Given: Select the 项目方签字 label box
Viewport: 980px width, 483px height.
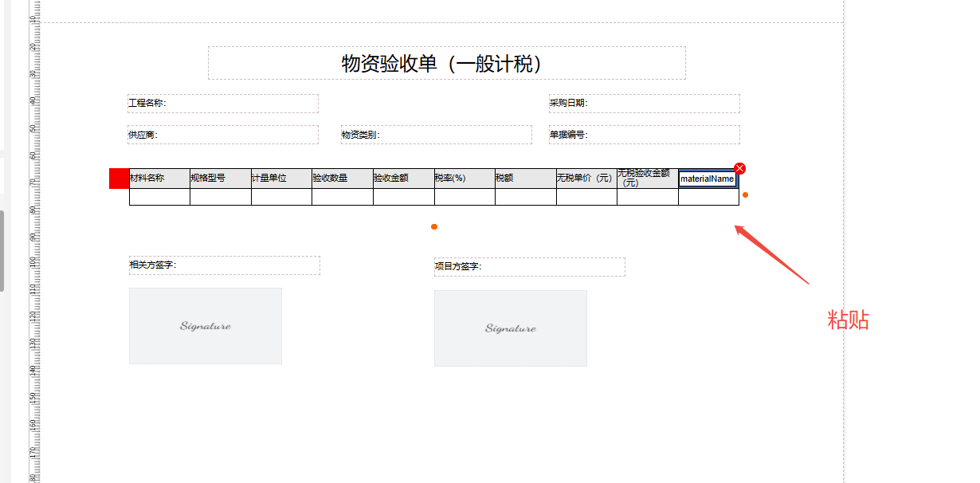Looking at the screenshot, I should tap(529, 267).
